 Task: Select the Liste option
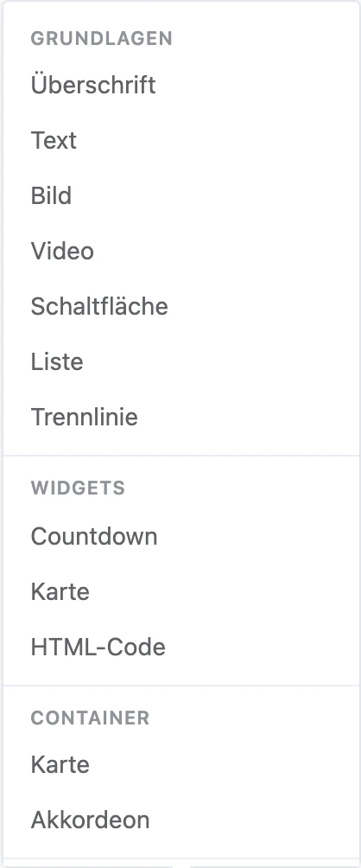181,362
